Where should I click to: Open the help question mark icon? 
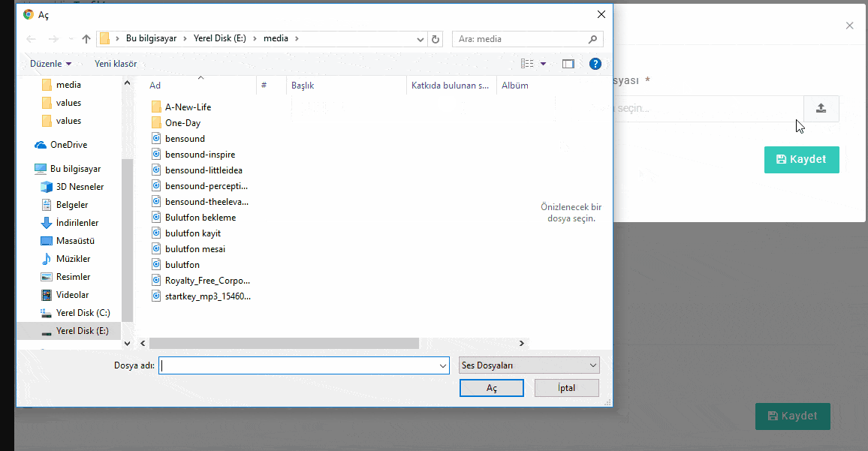(x=595, y=64)
